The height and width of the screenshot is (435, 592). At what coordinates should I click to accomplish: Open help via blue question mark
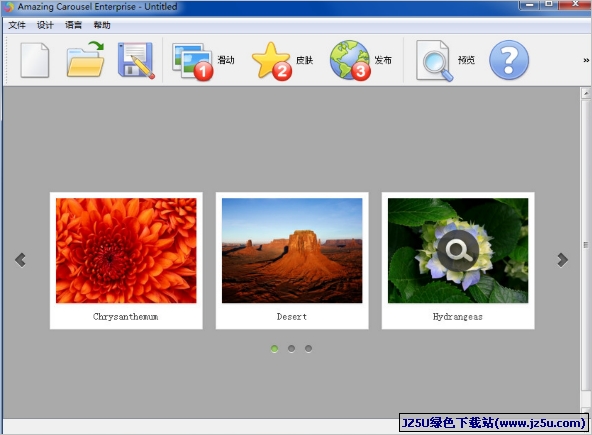coord(509,60)
